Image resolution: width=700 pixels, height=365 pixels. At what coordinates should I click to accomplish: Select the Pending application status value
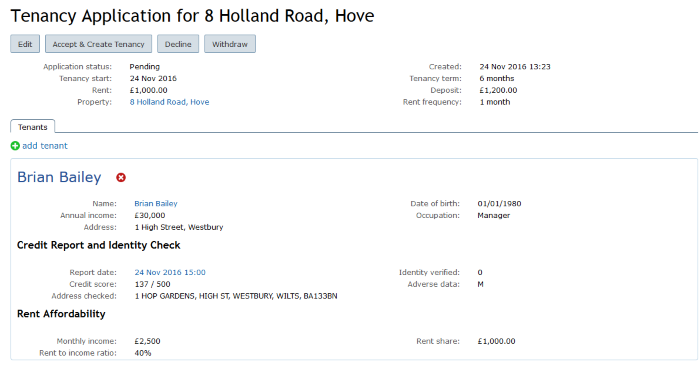pos(145,67)
